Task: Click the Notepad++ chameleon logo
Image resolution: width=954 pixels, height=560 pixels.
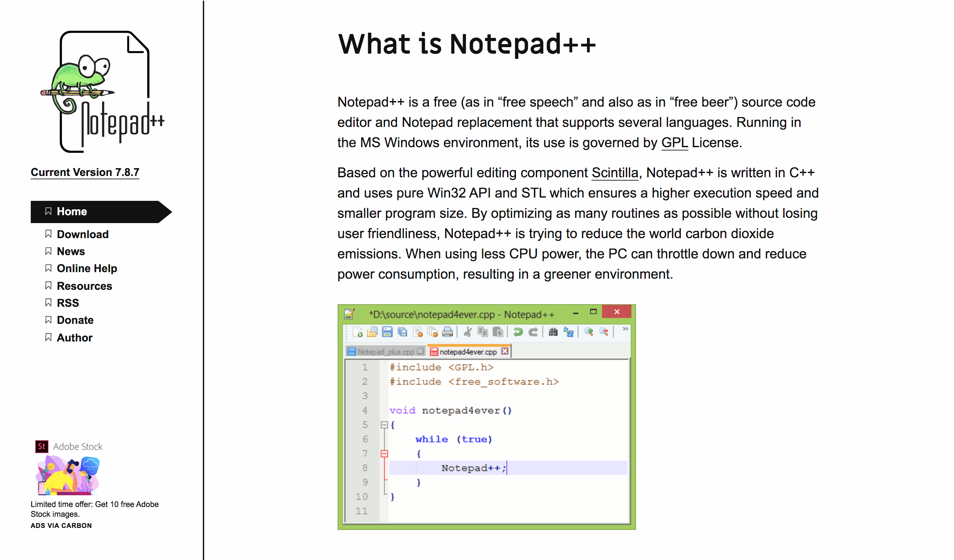Action: click(103, 92)
